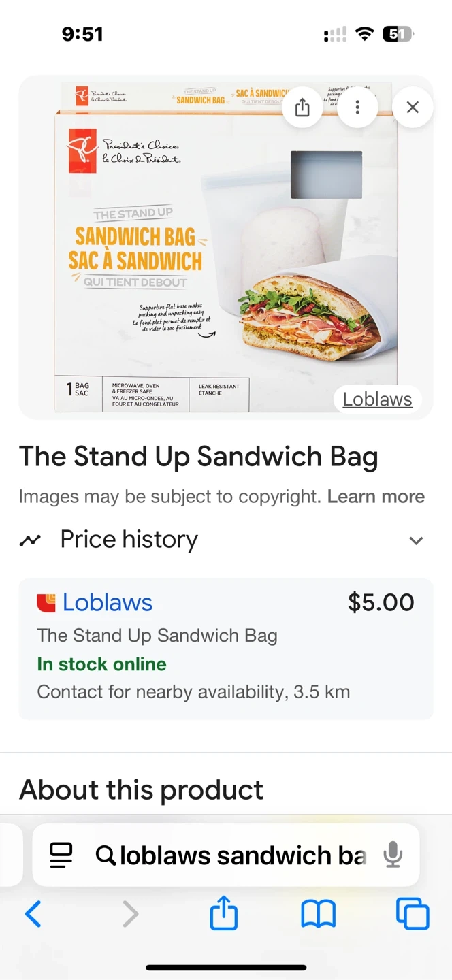Tap Safari forward arrow
This screenshot has width=452, height=980.
(130, 913)
